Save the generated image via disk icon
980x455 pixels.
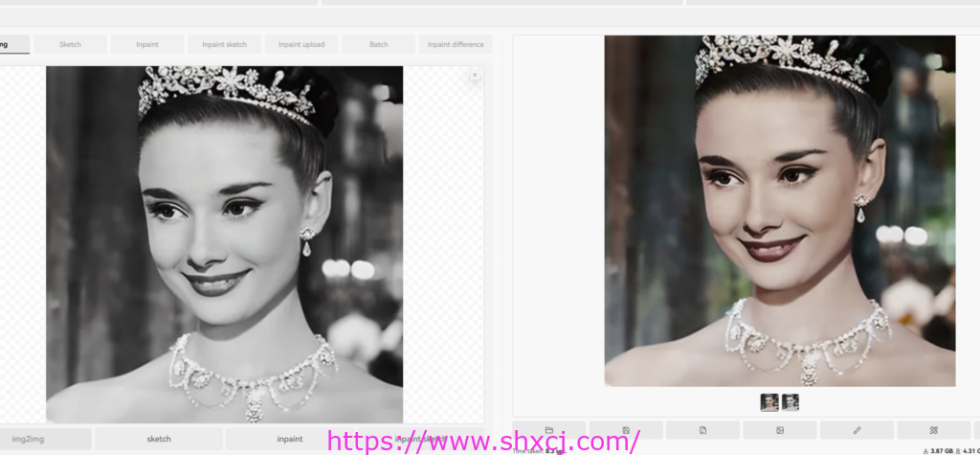626,430
